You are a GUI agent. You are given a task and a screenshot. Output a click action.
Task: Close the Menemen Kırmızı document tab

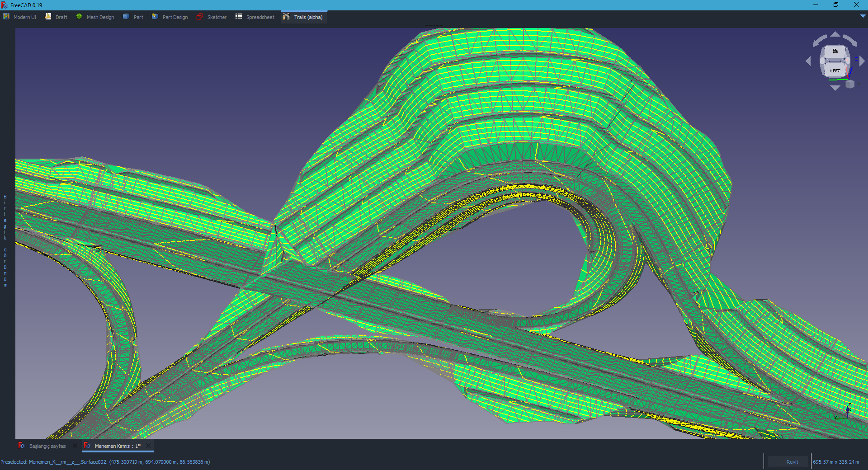point(148,446)
